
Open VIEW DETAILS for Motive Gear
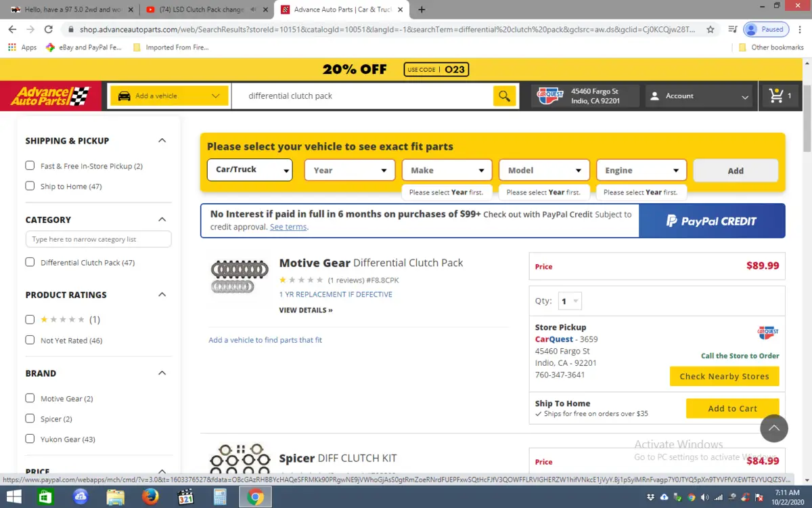[306, 310]
